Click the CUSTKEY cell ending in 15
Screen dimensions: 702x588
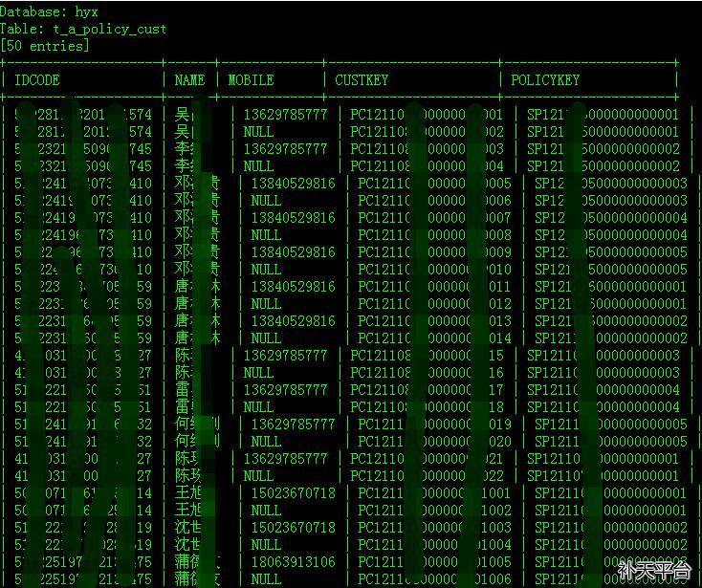(x=427, y=356)
